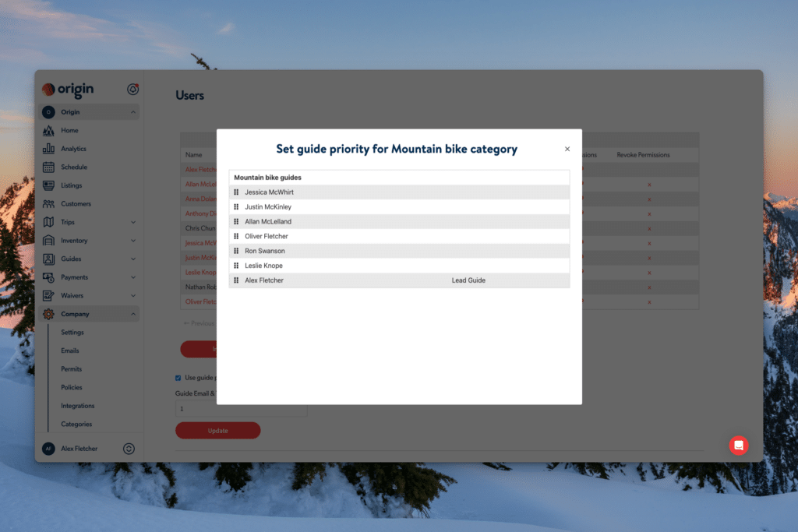Viewport: 798px width, 532px height.
Task: Expand the Trips submenu chevron
Action: 132,222
